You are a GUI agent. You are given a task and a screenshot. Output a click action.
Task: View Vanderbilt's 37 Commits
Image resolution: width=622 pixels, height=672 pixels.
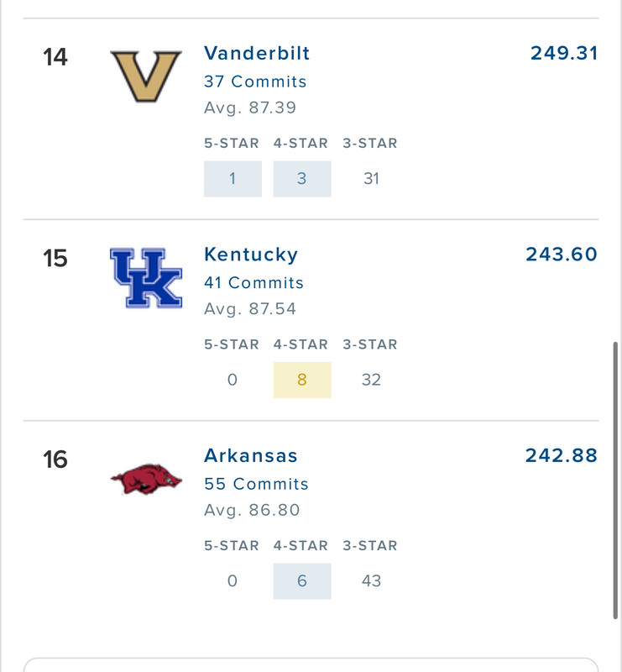tap(255, 81)
